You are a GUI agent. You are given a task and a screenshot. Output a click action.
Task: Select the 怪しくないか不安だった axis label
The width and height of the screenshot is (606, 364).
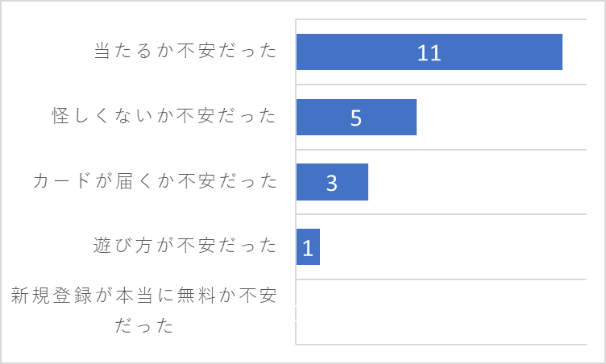(164, 115)
